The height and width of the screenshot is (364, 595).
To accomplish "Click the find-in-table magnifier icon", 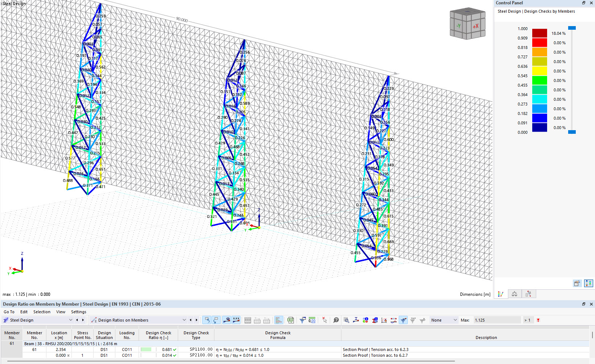I will pos(346,320).
